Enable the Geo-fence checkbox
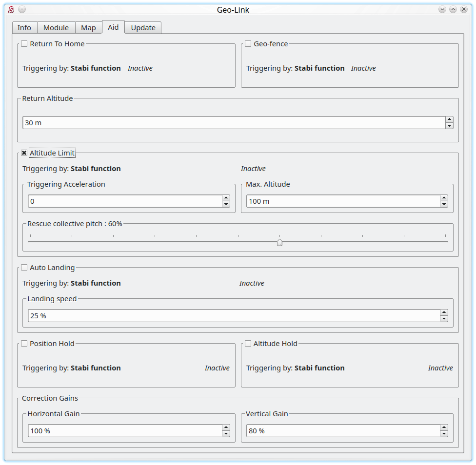 (248, 44)
